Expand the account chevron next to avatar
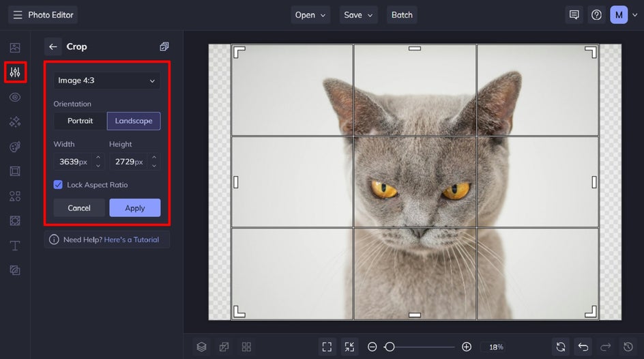This screenshot has width=644, height=359. tap(635, 15)
